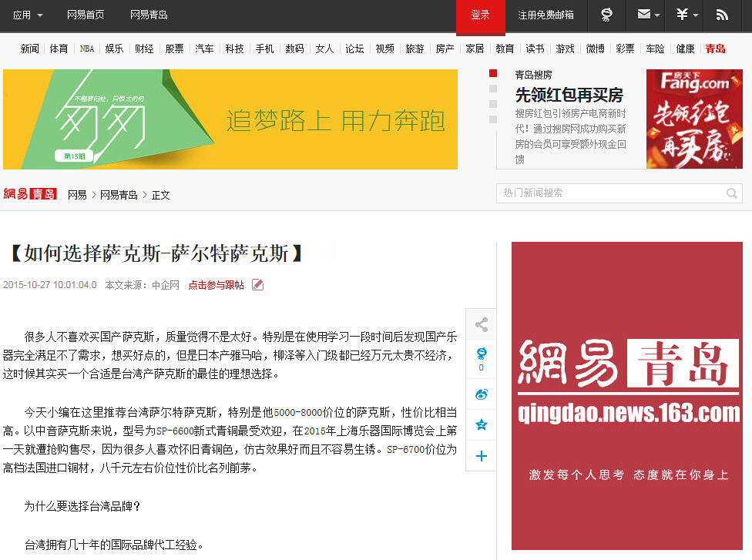Go to 网易青岛 in the breadcrumb

point(119,195)
